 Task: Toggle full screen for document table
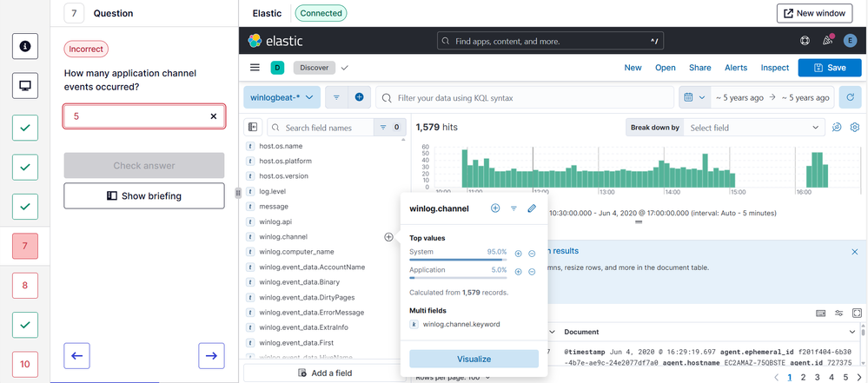[857, 313]
